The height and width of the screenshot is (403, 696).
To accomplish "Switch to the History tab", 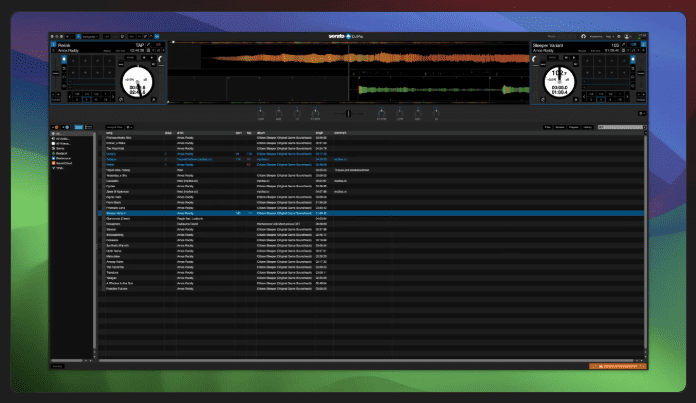I will click(x=588, y=127).
